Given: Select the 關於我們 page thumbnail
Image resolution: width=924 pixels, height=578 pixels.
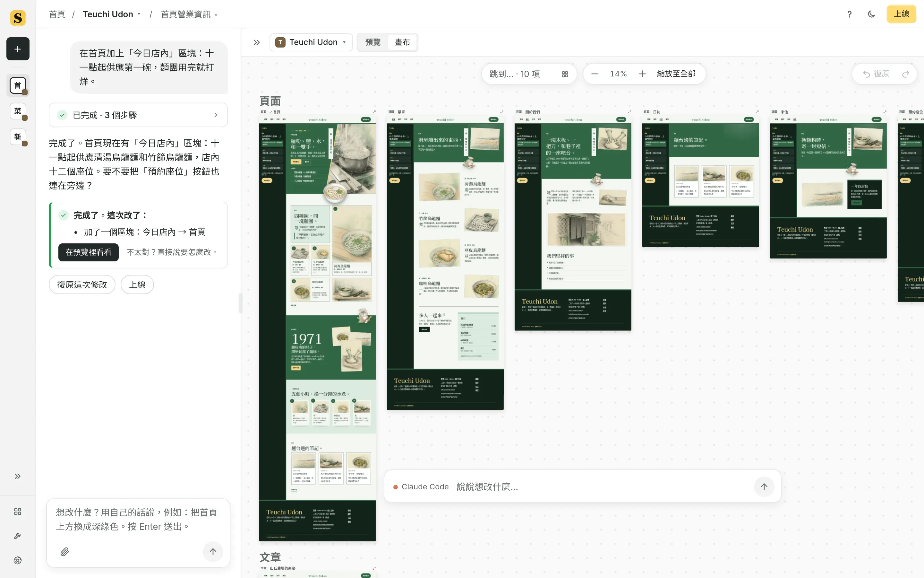Looking at the screenshot, I should pos(573,223).
